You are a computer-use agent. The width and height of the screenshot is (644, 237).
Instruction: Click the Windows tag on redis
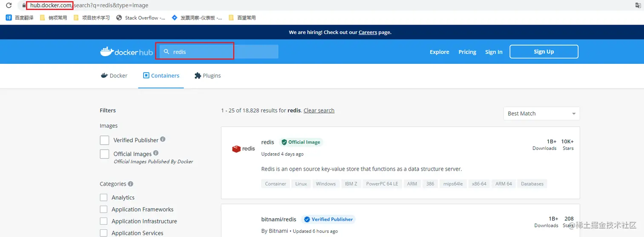(326, 184)
